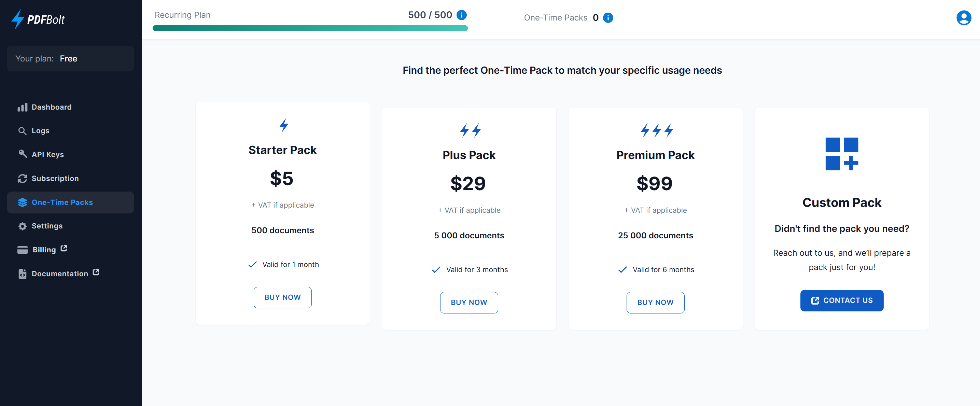Click the user profile avatar icon
This screenshot has height=406, width=980.
(964, 17)
